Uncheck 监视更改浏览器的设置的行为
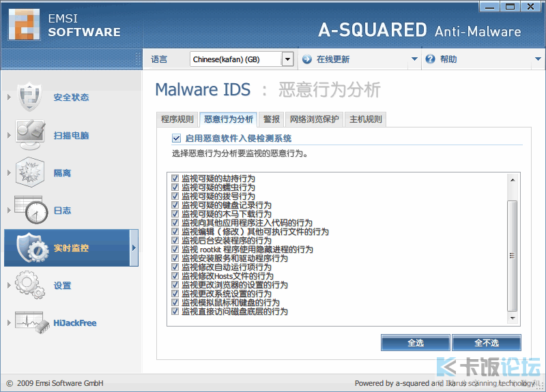 click(x=175, y=285)
